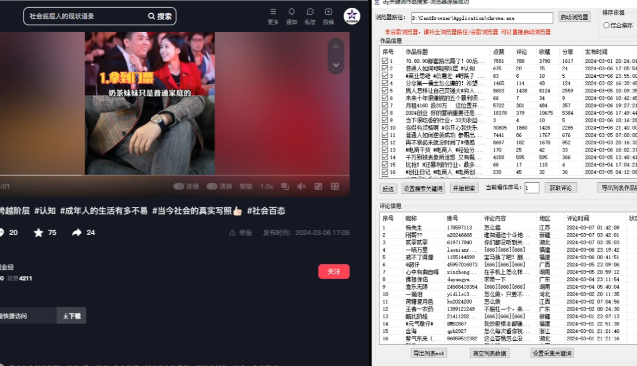Click the #成年人的生活有多不易 hashtag link

tap(104, 211)
